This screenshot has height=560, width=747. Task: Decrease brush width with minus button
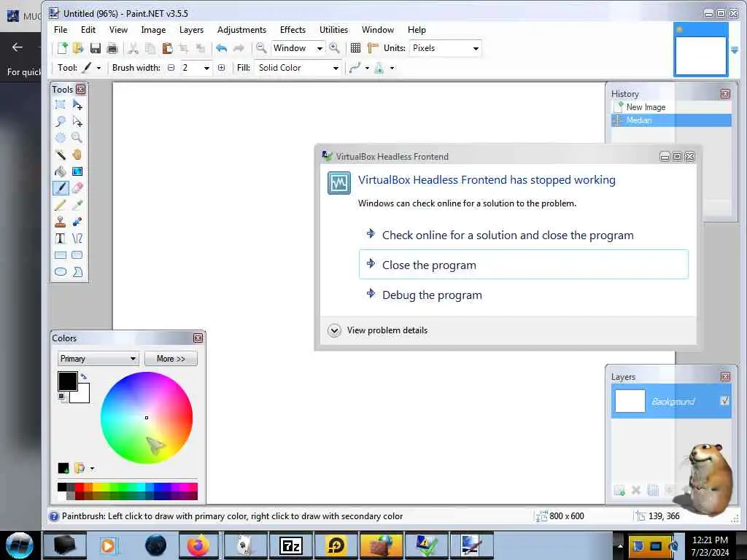(x=171, y=68)
